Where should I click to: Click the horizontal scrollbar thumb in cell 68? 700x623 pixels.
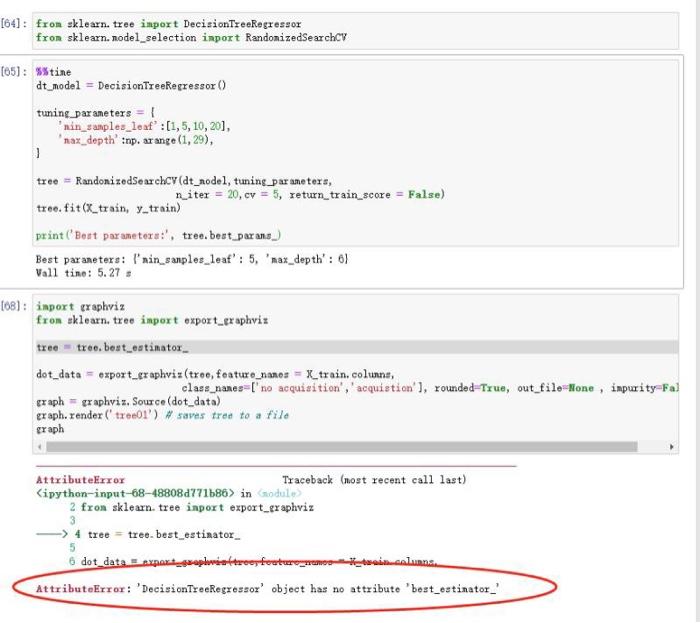[x=342, y=447]
